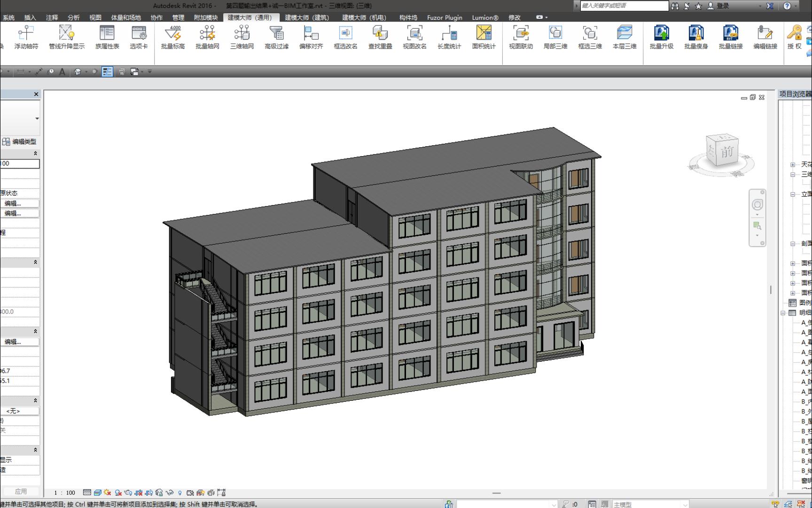Switch to the Lumion® ribbon tab
This screenshot has height=508, width=812.
pos(485,17)
